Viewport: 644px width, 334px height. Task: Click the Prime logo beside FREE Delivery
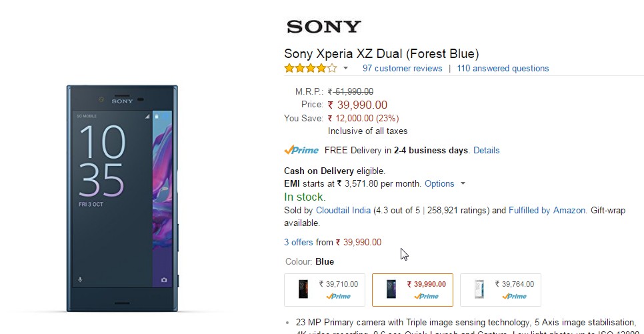pos(301,151)
